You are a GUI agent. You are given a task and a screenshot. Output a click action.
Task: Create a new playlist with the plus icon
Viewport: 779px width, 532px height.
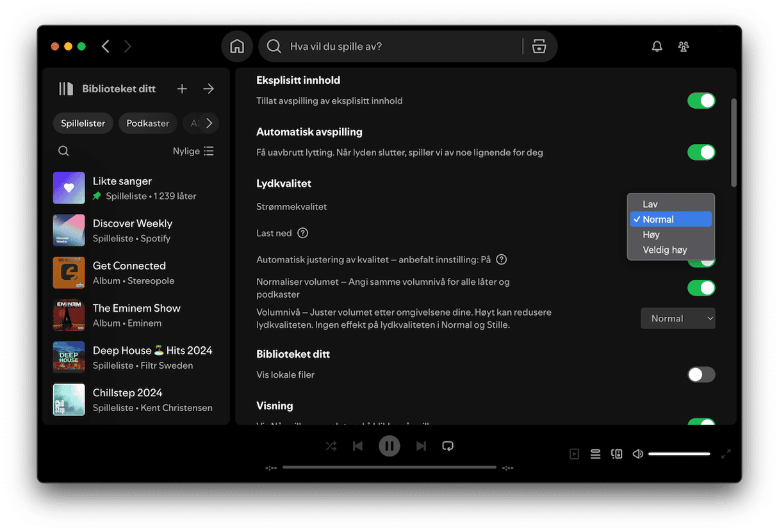click(x=182, y=89)
